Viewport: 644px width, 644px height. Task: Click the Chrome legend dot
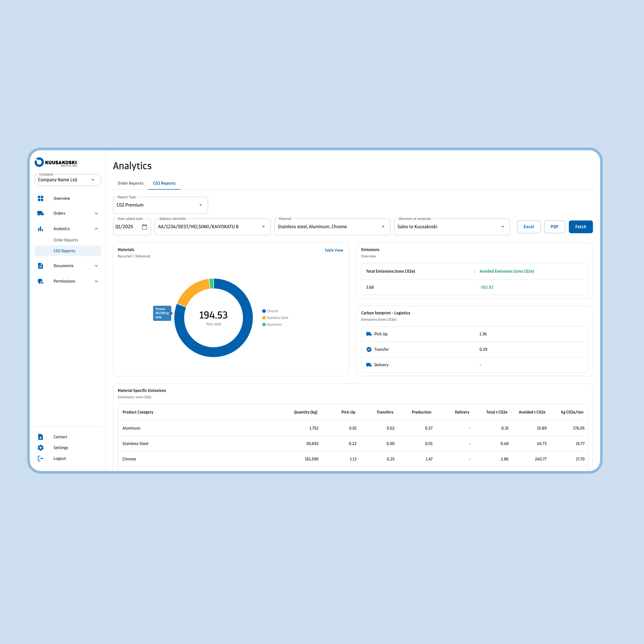pos(264,311)
